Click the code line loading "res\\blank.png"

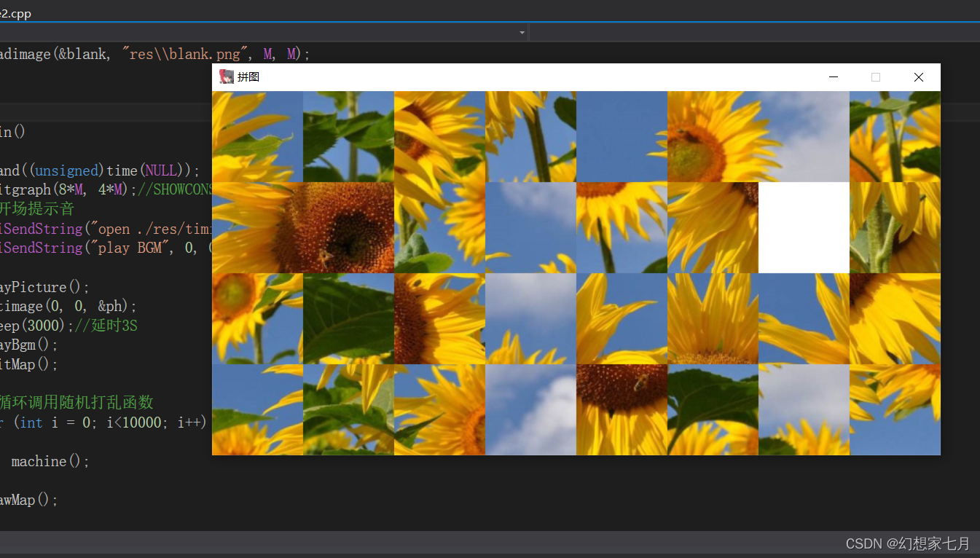(x=155, y=54)
